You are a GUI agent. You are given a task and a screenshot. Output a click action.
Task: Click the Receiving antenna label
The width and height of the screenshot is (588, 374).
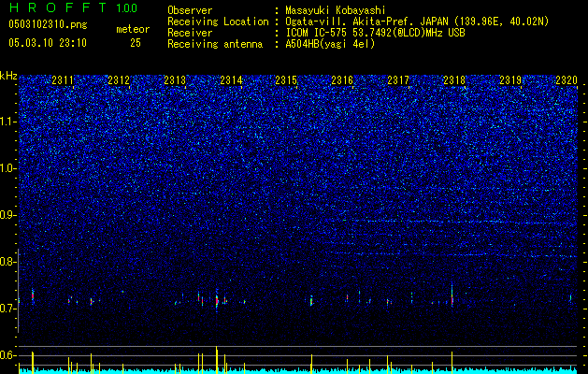tap(215, 44)
